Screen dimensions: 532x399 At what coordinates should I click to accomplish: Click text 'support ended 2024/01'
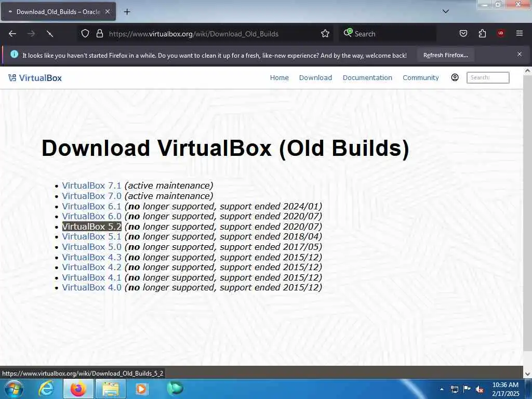click(270, 206)
